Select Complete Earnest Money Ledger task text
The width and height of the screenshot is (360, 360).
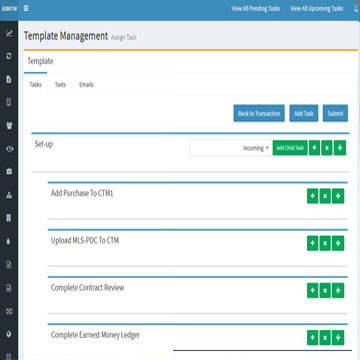pyautogui.click(x=95, y=335)
